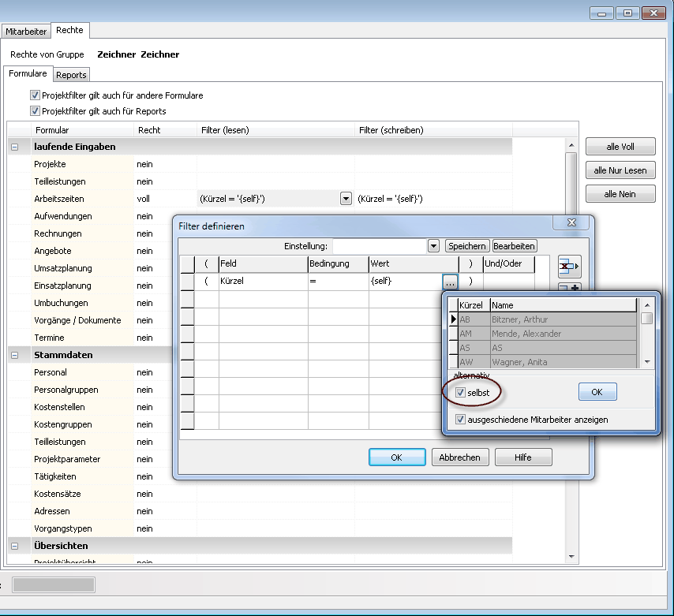Switch to the Mitarbeiter tab

pyautogui.click(x=26, y=31)
